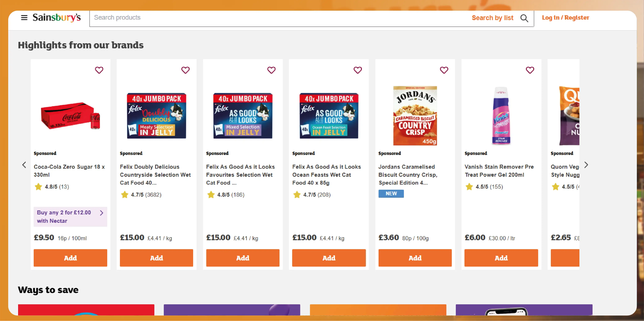The height and width of the screenshot is (321, 644).
Task: Open Log in / Register
Action: pyautogui.click(x=565, y=18)
